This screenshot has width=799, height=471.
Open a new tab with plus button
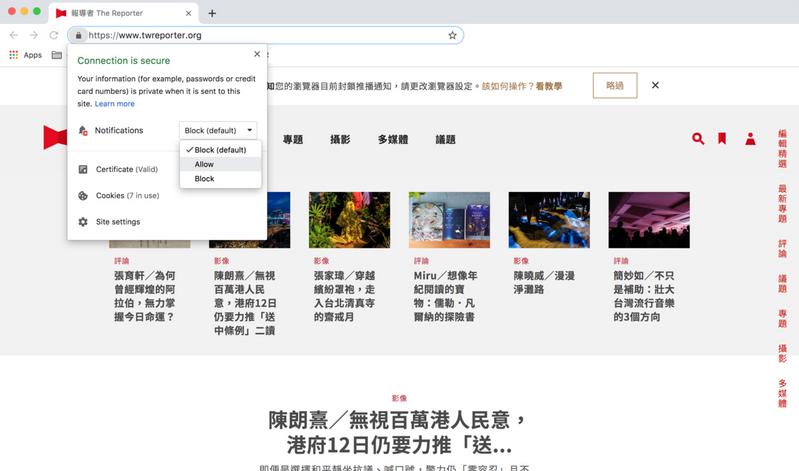point(212,13)
